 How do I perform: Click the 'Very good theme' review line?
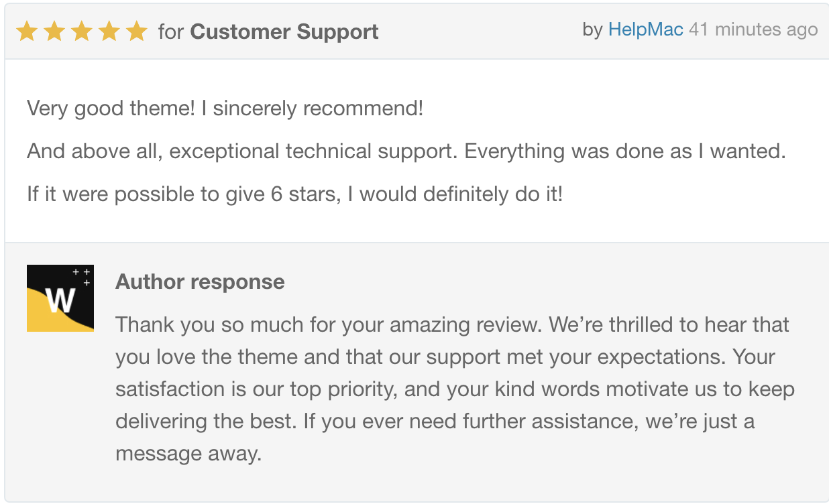(x=225, y=108)
